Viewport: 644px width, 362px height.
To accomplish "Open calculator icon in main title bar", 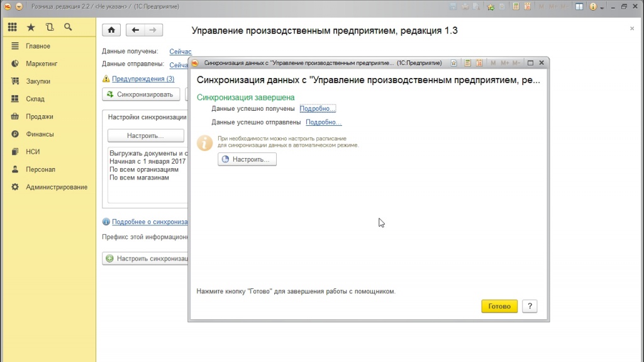I will (x=516, y=6).
